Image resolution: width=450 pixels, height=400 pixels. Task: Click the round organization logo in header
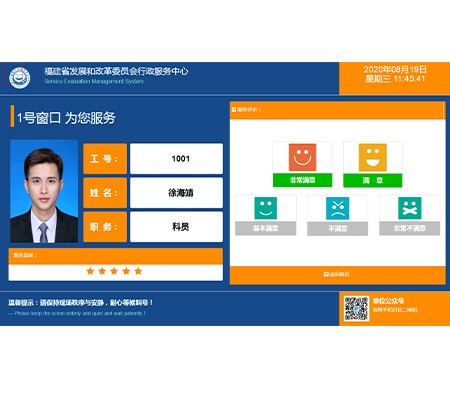click(x=19, y=78)
